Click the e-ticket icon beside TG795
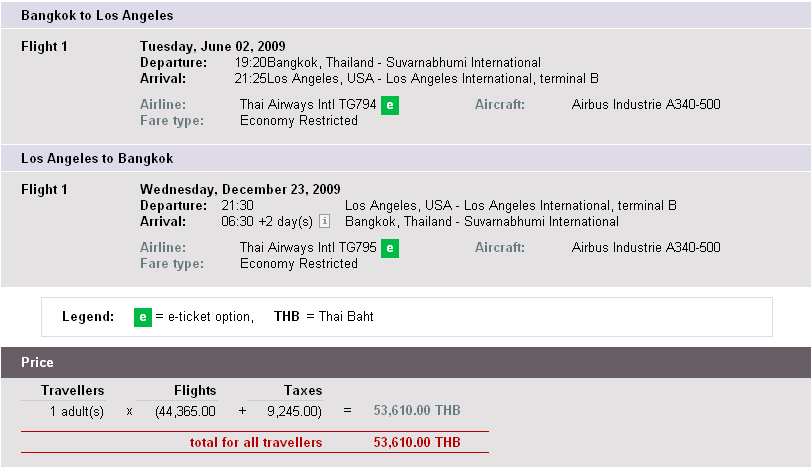The image size is (812, 467). coord(389,248)
